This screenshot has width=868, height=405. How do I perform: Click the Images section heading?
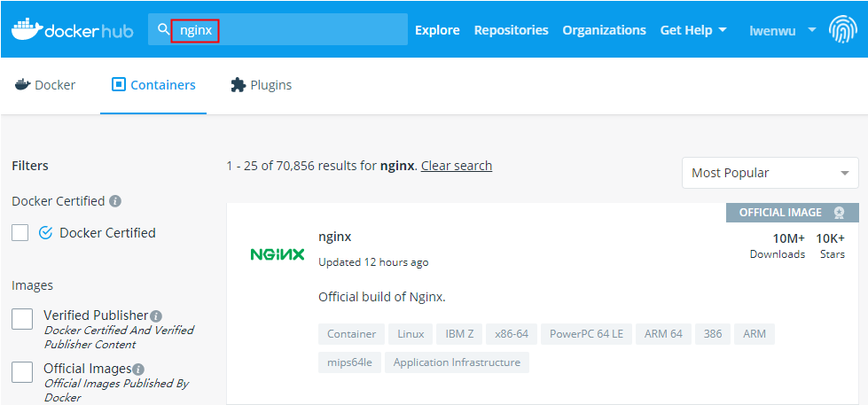point(32,285)
